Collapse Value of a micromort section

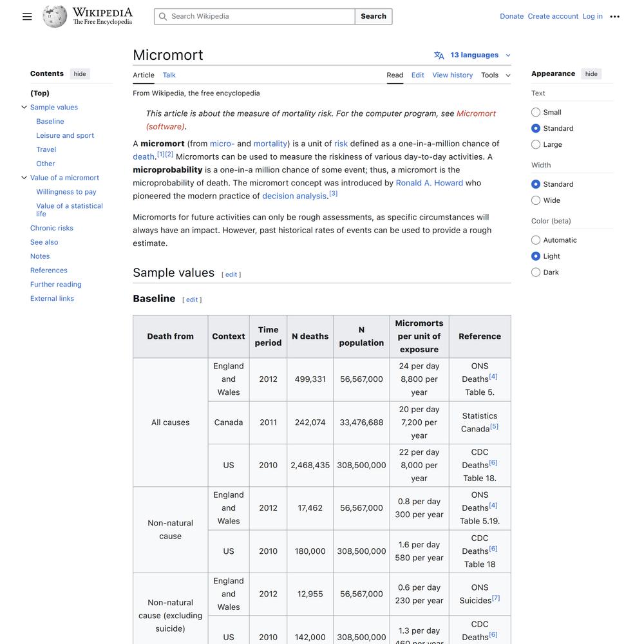coord(24,178)
